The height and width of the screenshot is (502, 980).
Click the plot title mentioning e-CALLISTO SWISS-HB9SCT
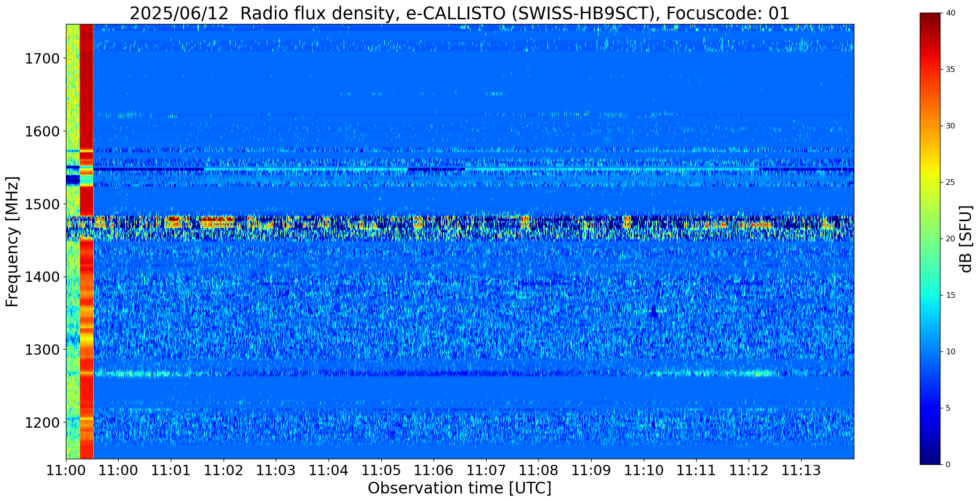[459, 13]
